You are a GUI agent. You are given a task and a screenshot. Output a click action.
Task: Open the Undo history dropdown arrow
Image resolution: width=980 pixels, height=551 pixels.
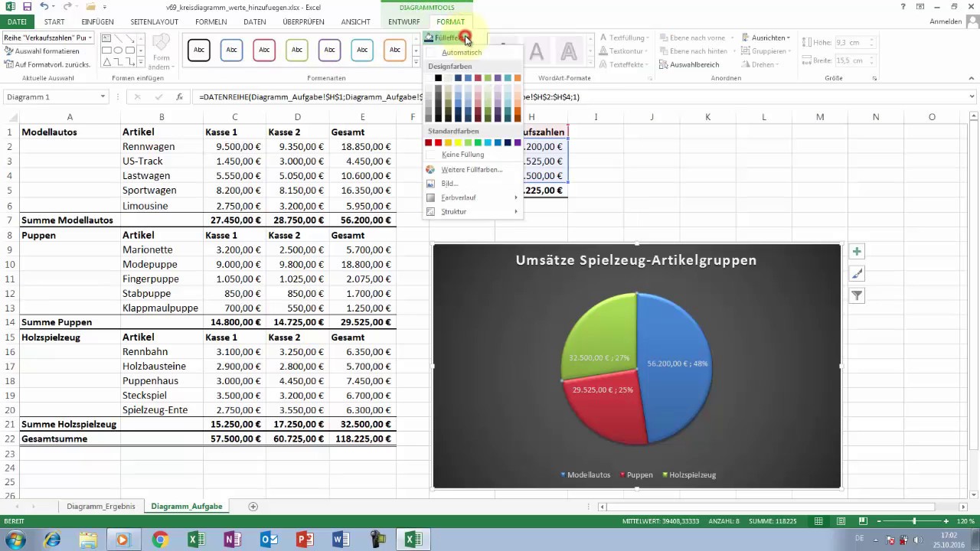click(x=54, y=7)
